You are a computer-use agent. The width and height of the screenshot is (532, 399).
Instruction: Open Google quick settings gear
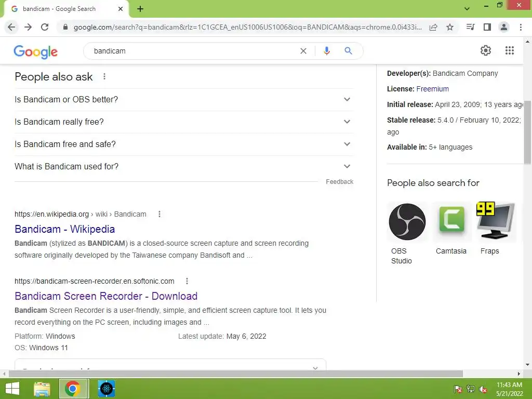(x=486, y=50)
